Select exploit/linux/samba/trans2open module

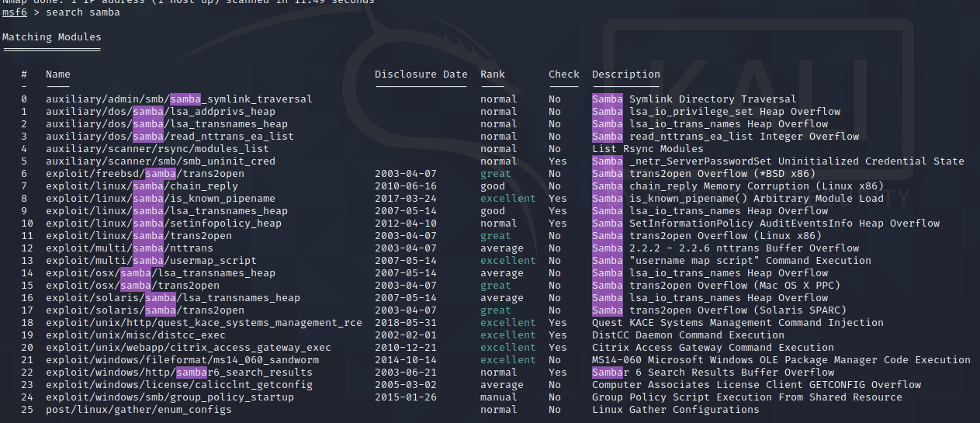(139, 236)
